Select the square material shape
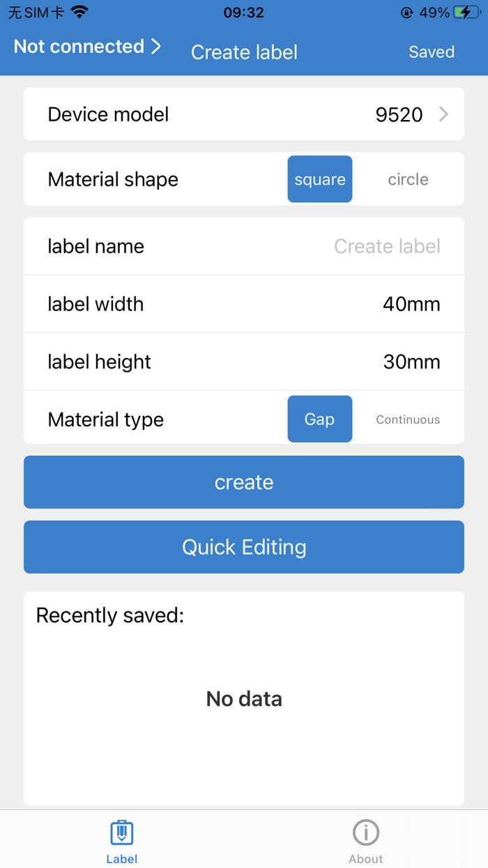The image size is (488, 868). (320, 179)
